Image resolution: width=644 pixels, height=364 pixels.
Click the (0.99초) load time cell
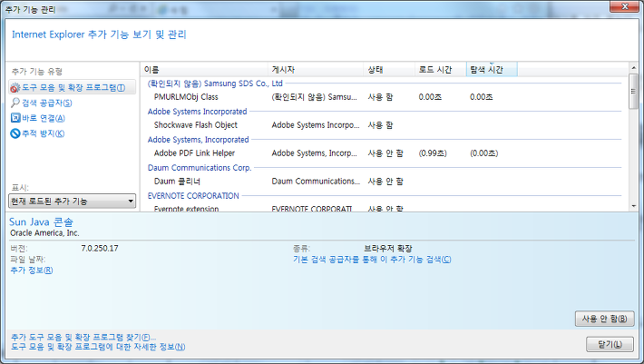point(433,153)
